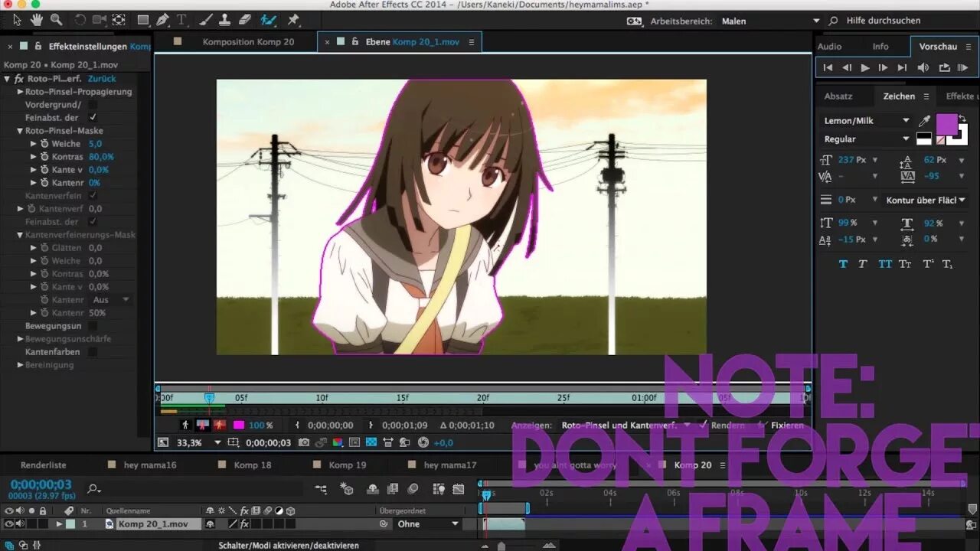Open the Ohne parent dropdown
The image size is (980, 551).
coord(427,524)
